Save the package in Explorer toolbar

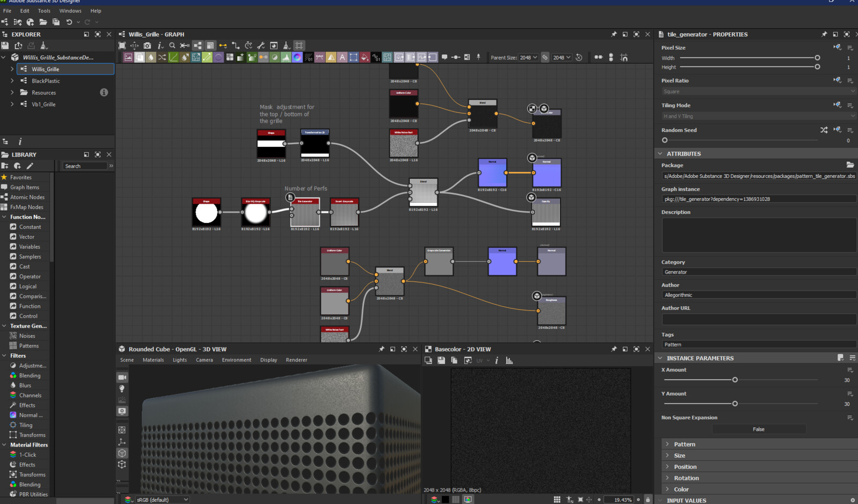(5, 46)
